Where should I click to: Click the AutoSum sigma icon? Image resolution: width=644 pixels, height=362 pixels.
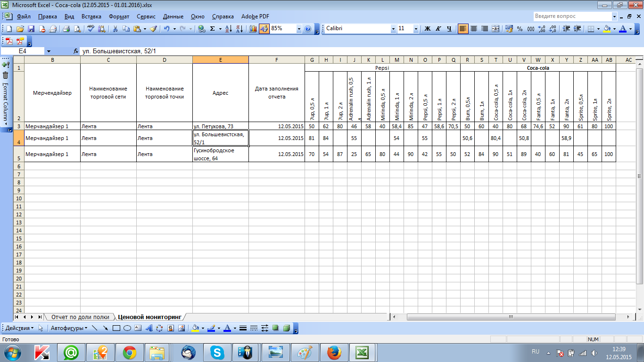pyautogui.click(x=212, y=29)
